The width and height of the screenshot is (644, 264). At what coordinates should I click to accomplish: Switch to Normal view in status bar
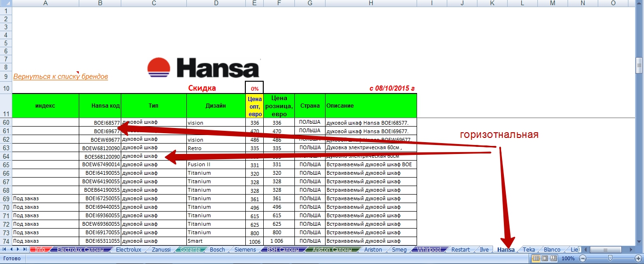point(535,258)
